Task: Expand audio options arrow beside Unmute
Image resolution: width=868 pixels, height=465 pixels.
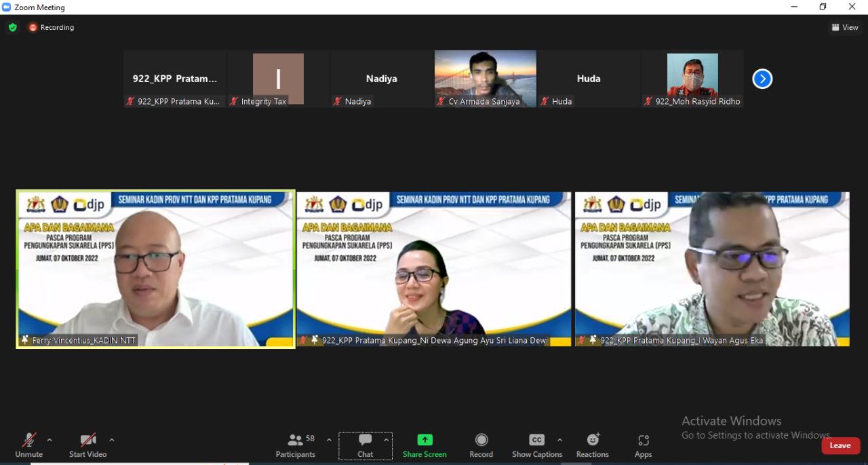Action: (50, 440)
